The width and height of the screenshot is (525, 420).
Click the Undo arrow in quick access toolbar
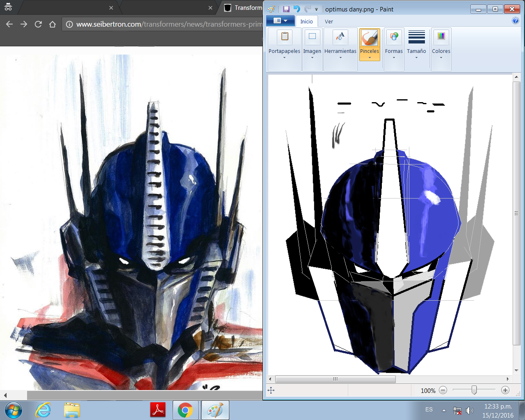point(297,9)
